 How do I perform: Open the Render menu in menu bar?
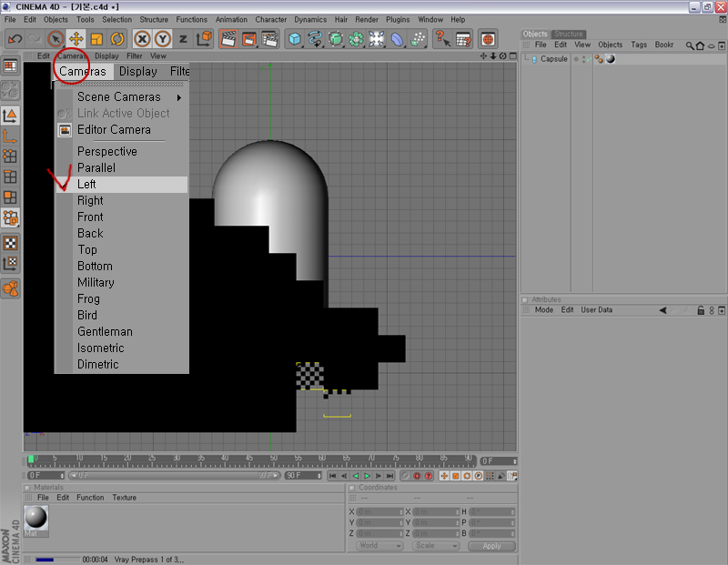367,19
